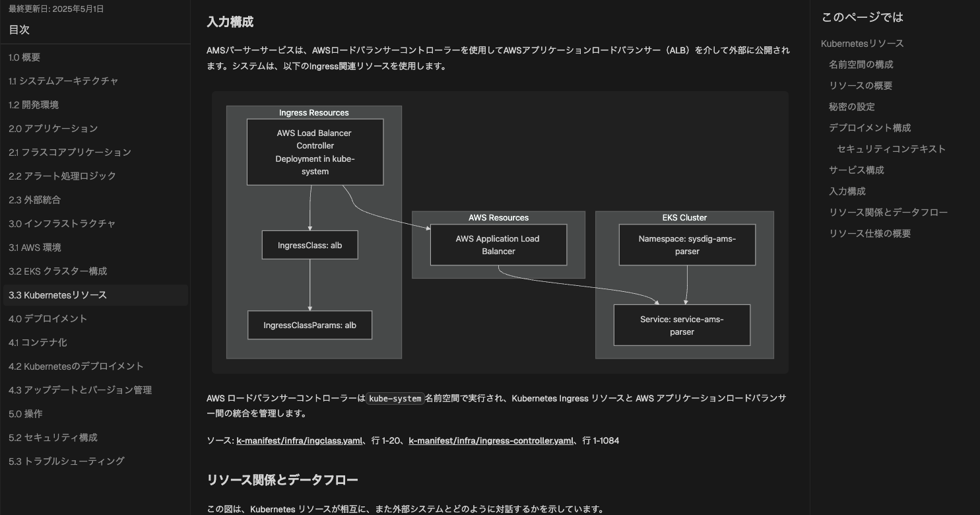Open k-manifest/infra/ingclass.yaml source link
This screenshot has height=515, width=980.
tap(299, 440)
